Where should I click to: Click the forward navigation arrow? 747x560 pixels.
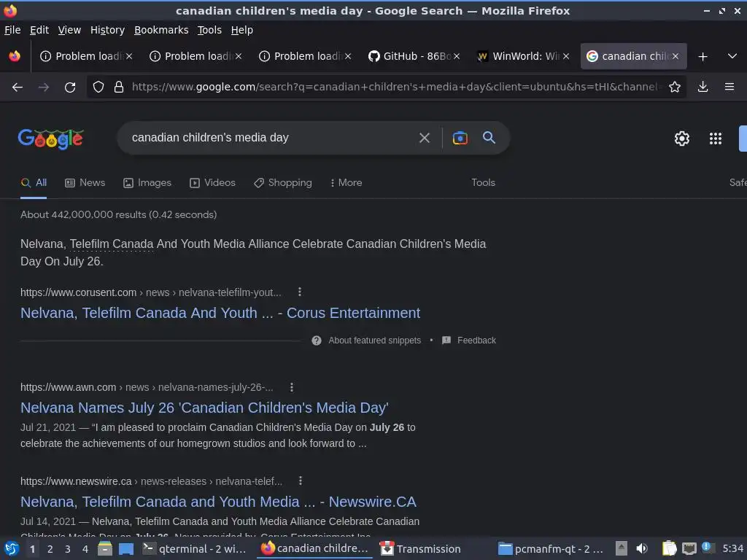click(x=43, y=87)
